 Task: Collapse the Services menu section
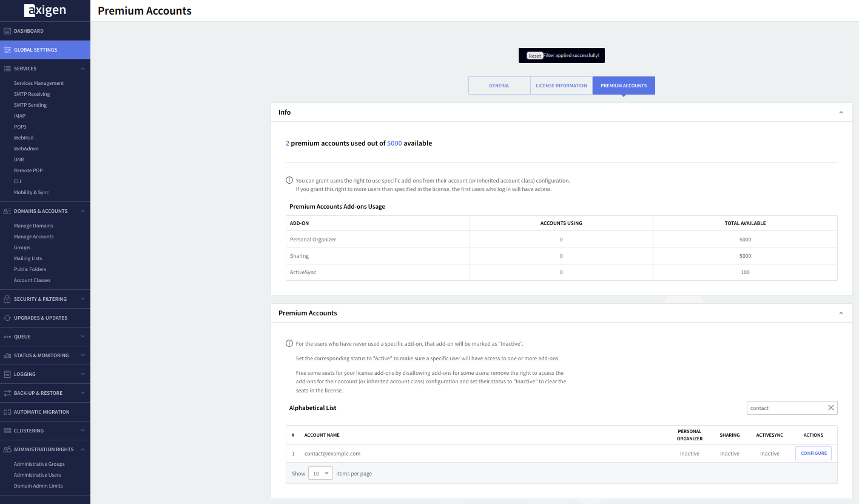[83, 69]
